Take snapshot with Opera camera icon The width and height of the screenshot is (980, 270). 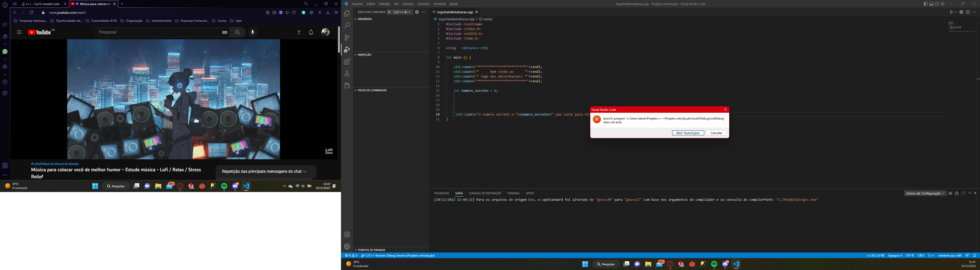tap(274, 12)
